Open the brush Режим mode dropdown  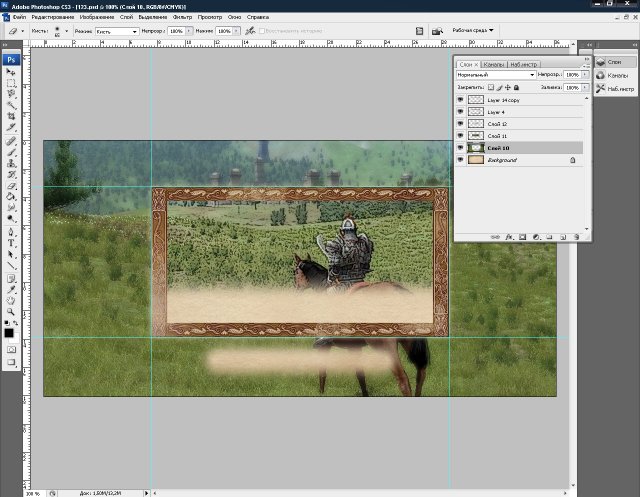pos(119,31)
